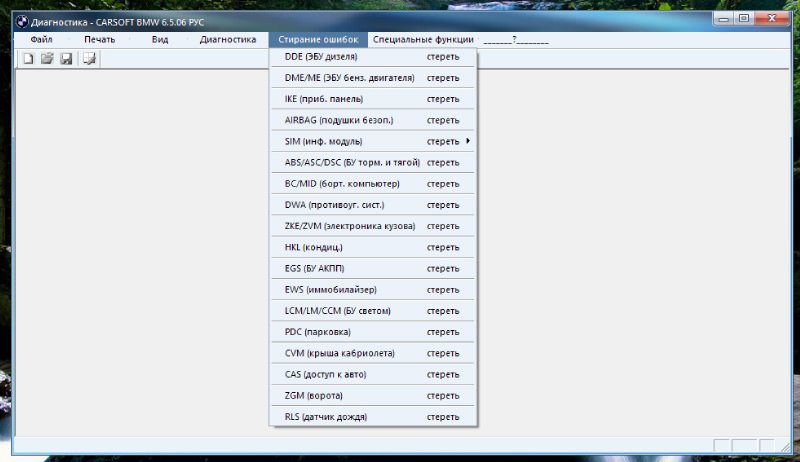The height and width of the screenshot is (462, 800).
Task: Open the Вид menu
Action: coord(160,39)
